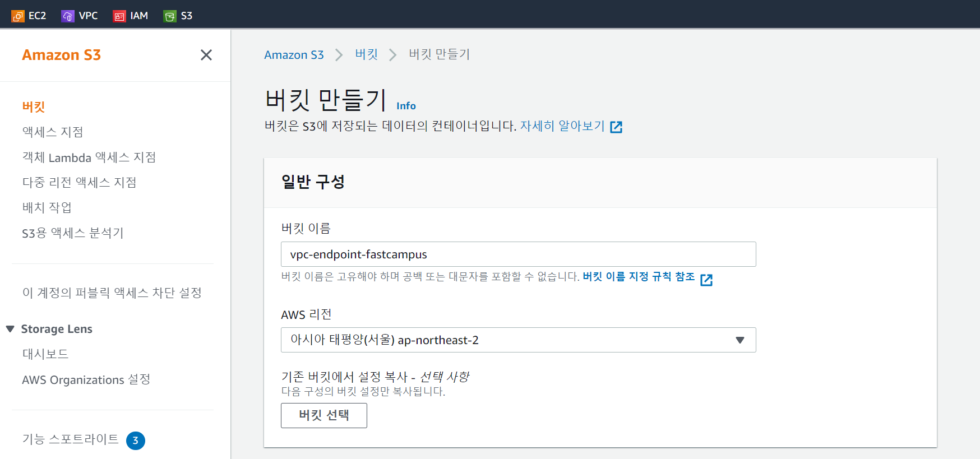
Task: Open 다중 리전 액세스 지점
Action: [x=79, y=182]
